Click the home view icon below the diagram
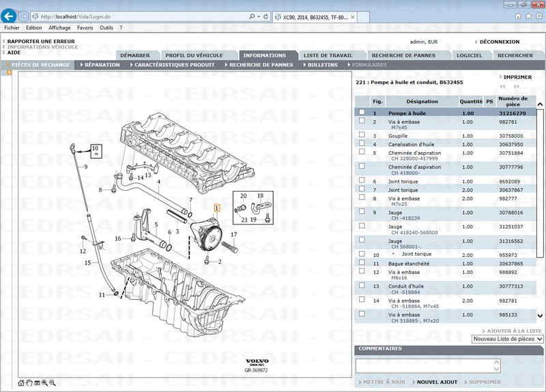Screen dimensions: 546x392 coord(21,383)
